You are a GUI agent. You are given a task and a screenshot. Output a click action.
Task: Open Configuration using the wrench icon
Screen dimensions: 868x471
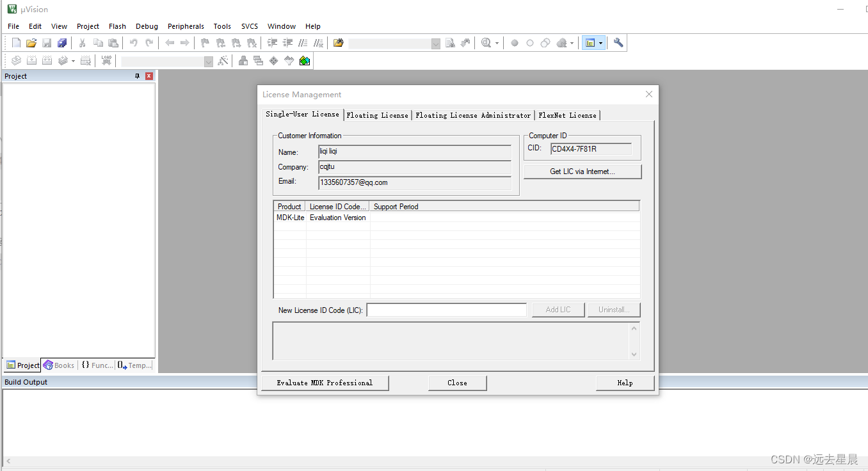(618, 43)
